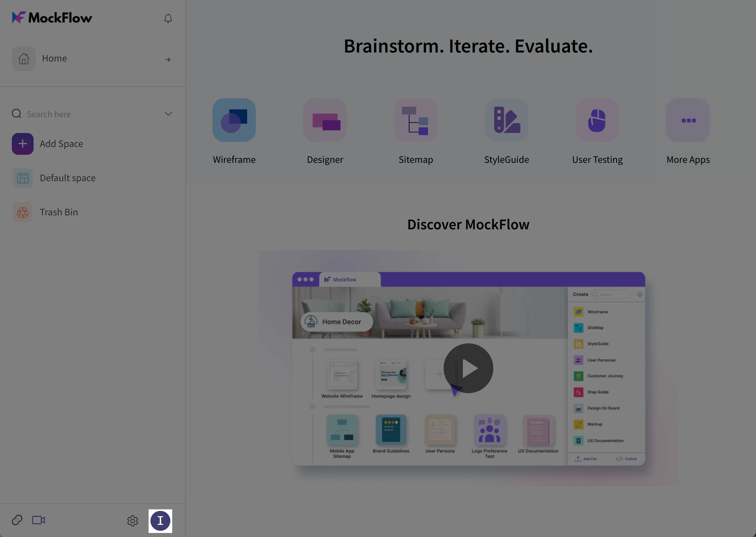Click the StyleGuide label

pyautogui.click(x=507, y=160)
